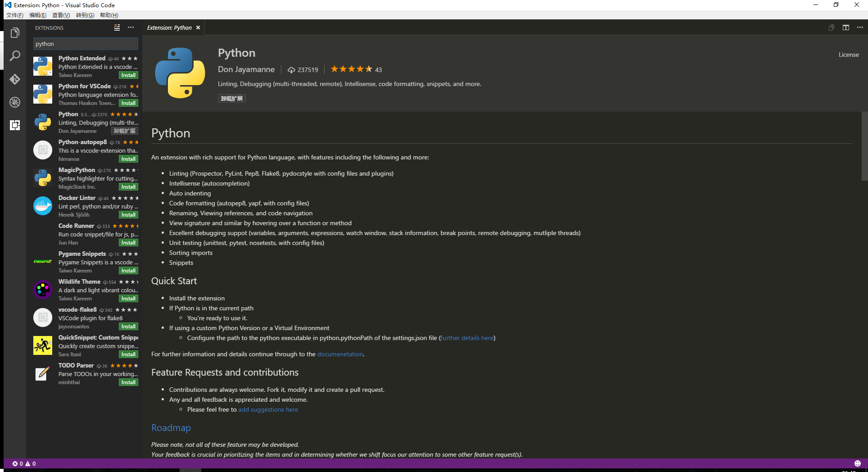Clear the extensions search filter icon

point(117,27)
